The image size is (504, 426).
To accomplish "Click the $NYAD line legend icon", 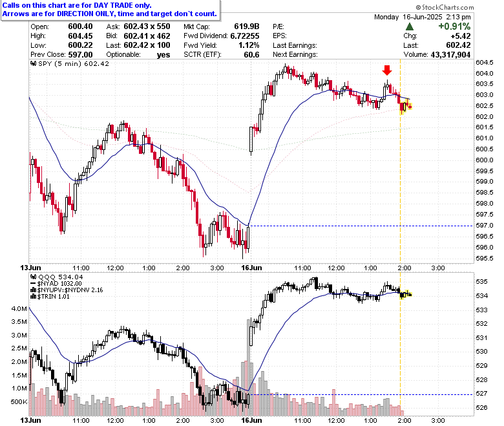I will click(x=33, y=284).
